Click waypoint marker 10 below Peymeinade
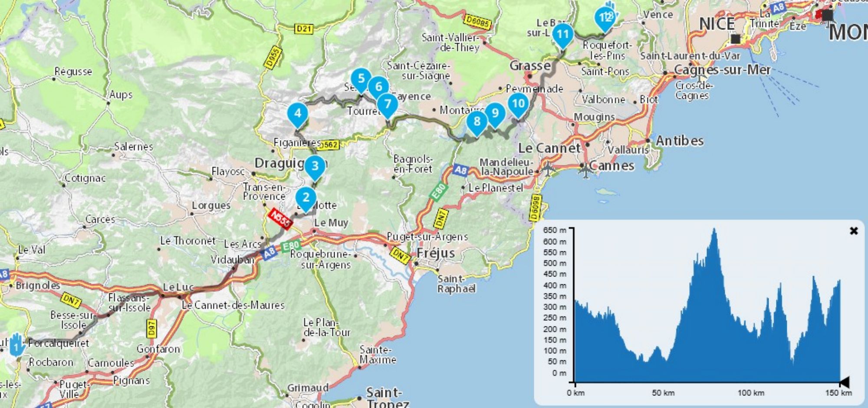Viewport: 868px width, 408px height. (x=518, y=104)
